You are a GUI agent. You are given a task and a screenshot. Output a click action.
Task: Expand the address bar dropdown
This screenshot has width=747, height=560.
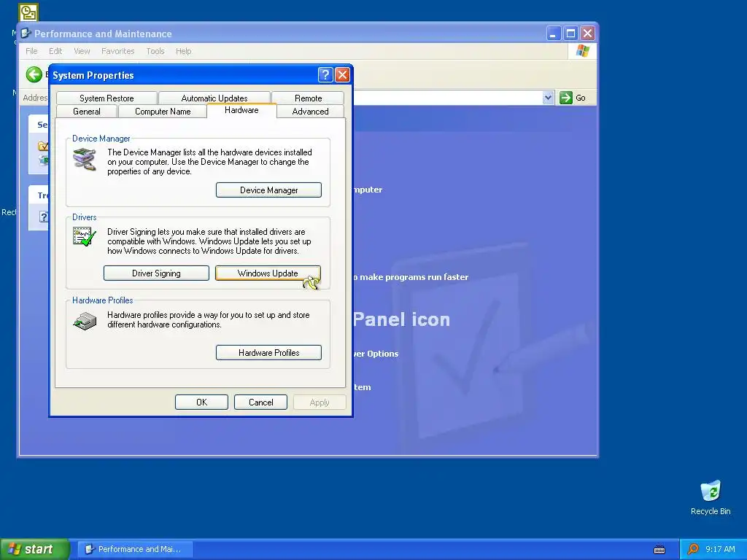tap(548, 98)
